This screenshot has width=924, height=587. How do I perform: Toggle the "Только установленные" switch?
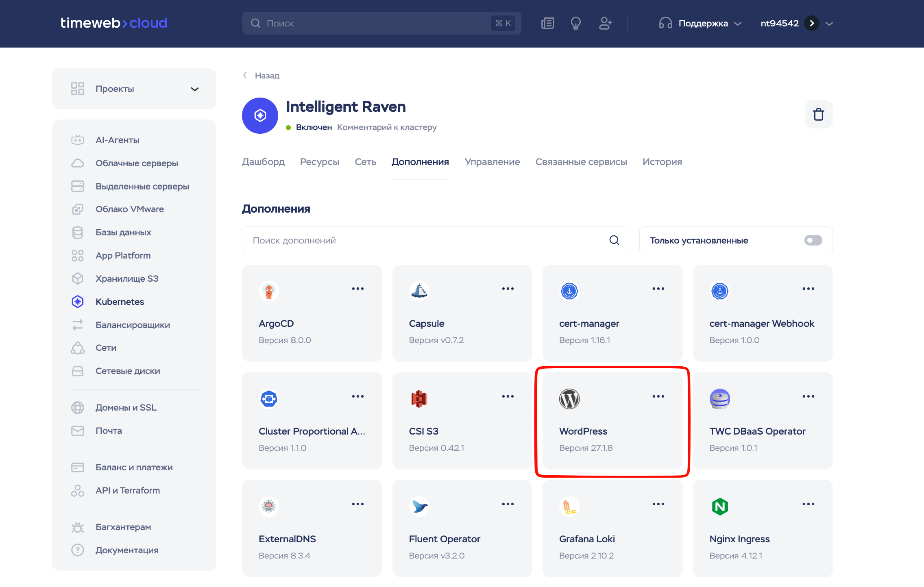pyautogui.click(x=813, y=240)
